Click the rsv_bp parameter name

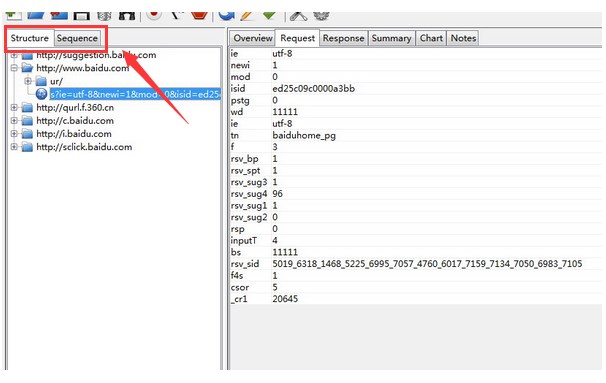tap(244, 159)
